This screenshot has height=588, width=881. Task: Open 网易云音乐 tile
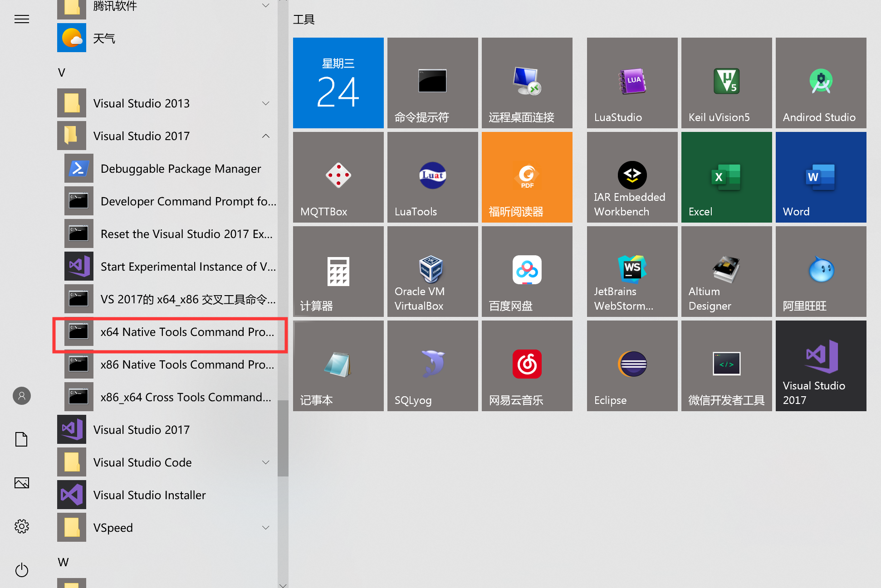pos(527,366)
